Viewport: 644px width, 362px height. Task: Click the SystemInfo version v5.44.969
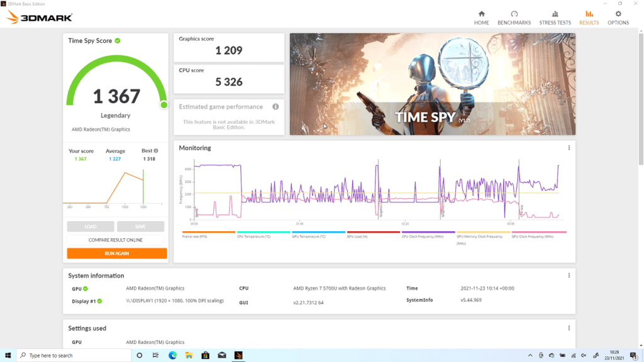click(471, 300)
